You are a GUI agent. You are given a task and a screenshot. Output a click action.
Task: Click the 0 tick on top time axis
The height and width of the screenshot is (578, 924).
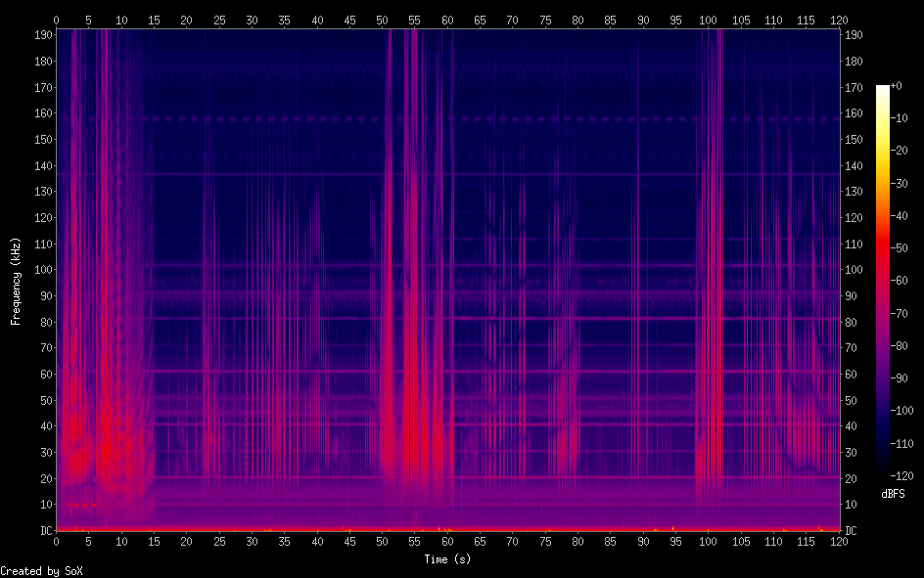coord(56,20)
